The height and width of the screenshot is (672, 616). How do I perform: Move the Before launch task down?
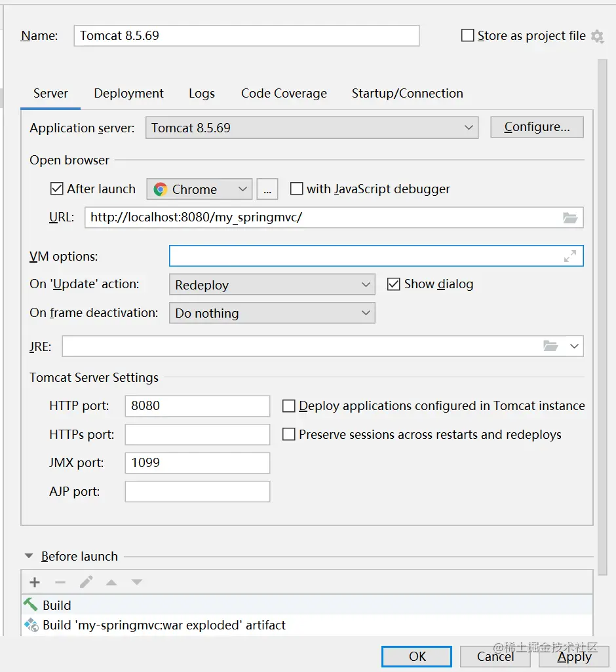pos(137,582)
